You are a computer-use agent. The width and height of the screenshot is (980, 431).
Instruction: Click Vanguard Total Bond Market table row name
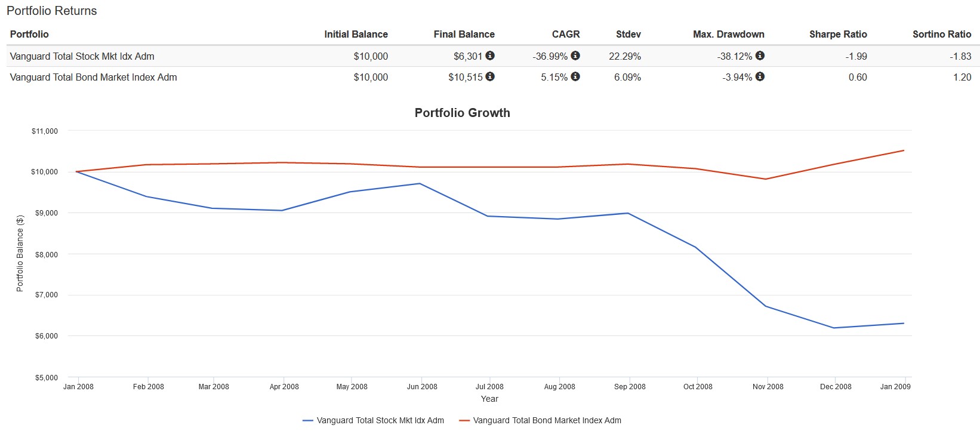tap(94, 77)
